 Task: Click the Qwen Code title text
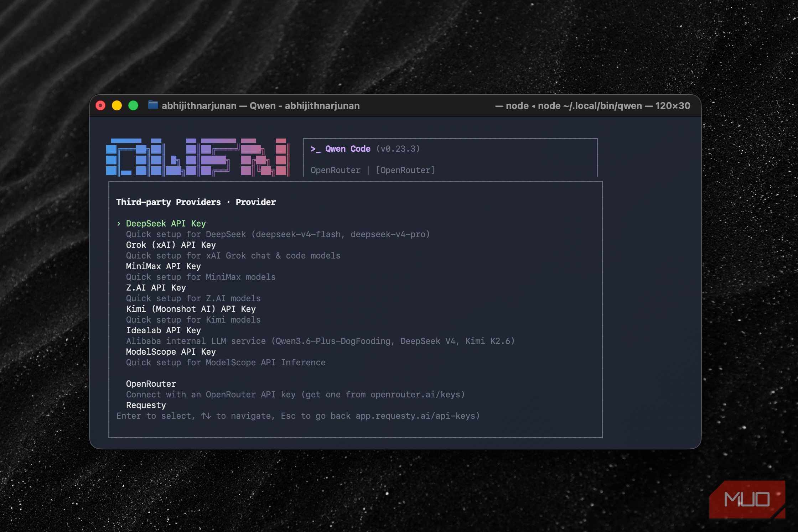[348, 149]
